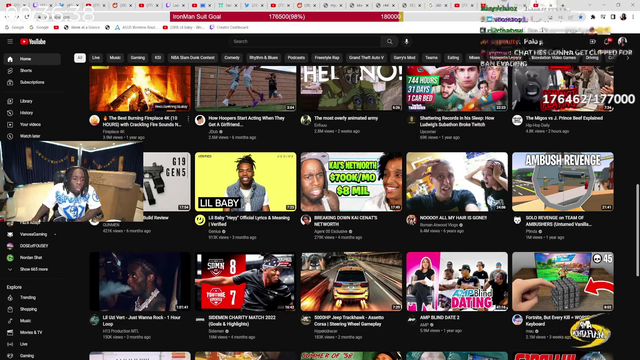640x360 pixels.
Task: Click the Home sidebar icon
Action: (x=10, y=59)
